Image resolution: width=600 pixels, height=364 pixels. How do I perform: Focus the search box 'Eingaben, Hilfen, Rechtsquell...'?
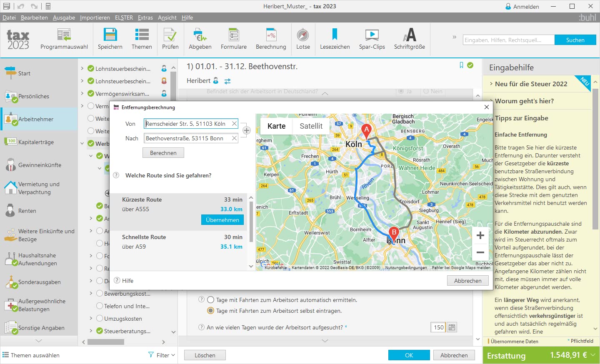pyautogui.click(x=509, y=40)
